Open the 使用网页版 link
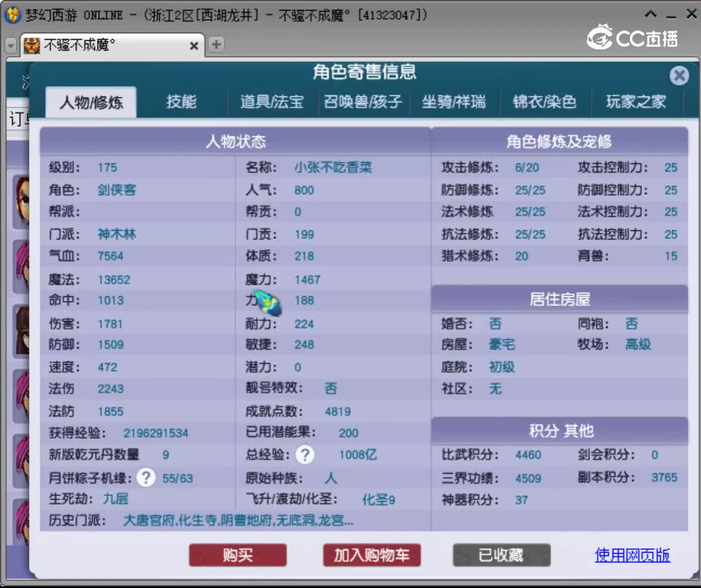Screen dimensions: 701x588 (x=632, y=555)
